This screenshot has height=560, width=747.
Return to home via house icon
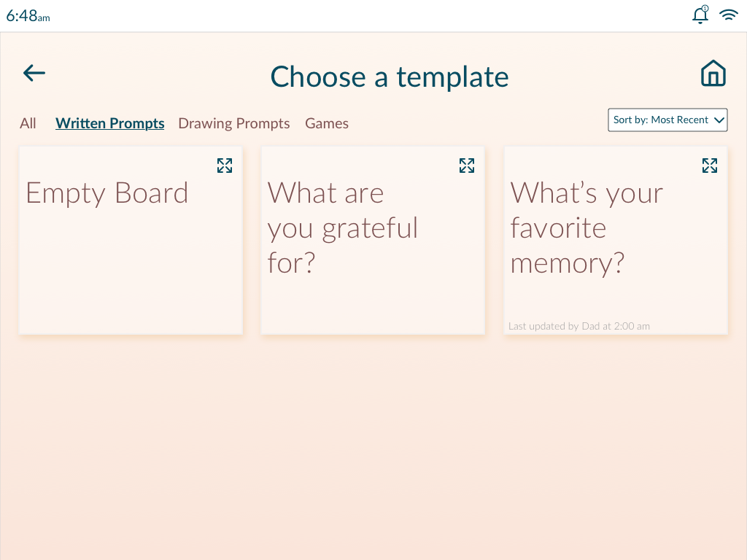[713, 74]
